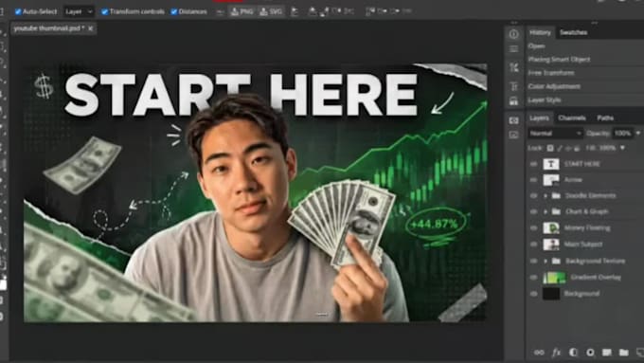
Task: Click the link layers chain icon
Action: pyautogui.click(x=539, y=353)
